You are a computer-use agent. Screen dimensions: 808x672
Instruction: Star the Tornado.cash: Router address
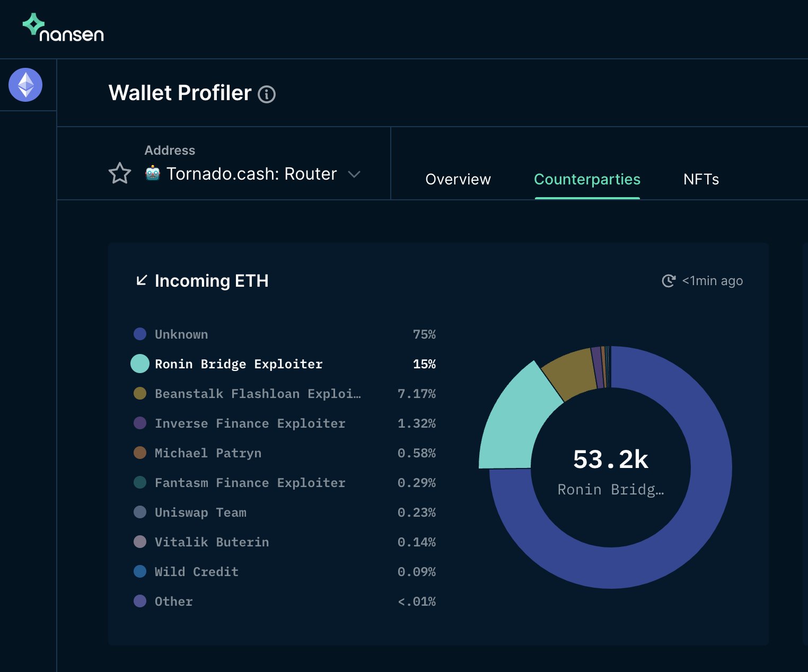120,173
